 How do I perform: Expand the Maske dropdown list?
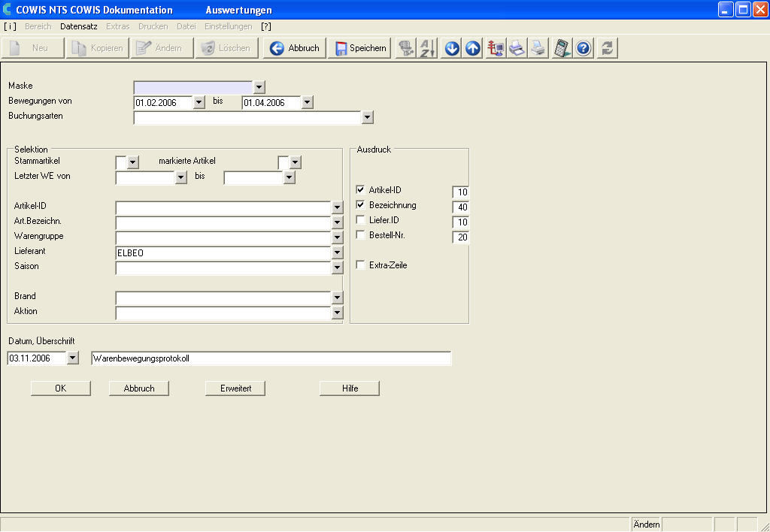pyautogui.click(x=259, y=87)
